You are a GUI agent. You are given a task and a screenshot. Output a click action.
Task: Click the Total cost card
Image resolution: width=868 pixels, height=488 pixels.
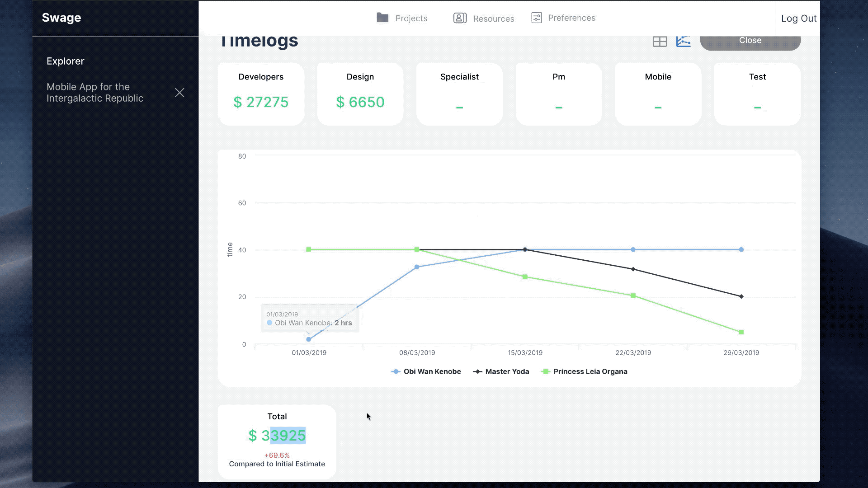click(277, 441)
